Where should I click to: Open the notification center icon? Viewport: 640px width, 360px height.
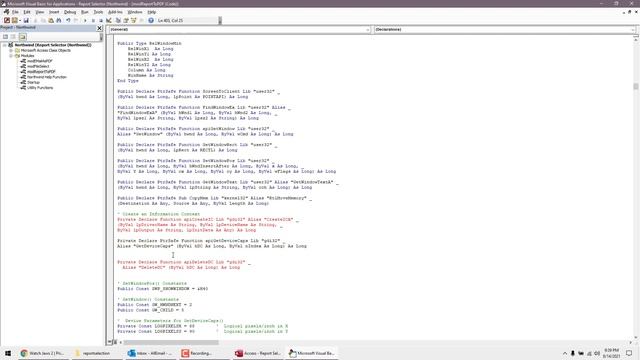pos(629,353)
